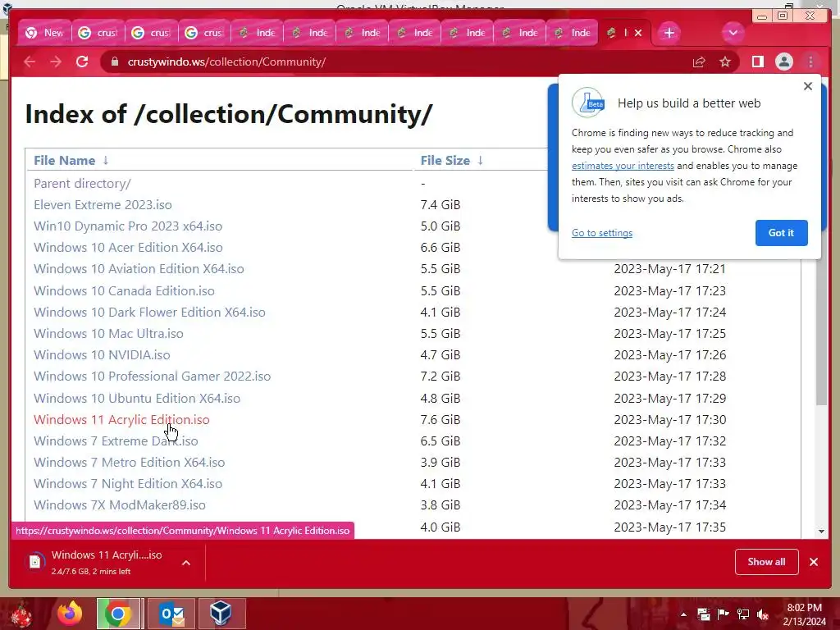Open Outlook from the taskbar

(x=171, y=614)
